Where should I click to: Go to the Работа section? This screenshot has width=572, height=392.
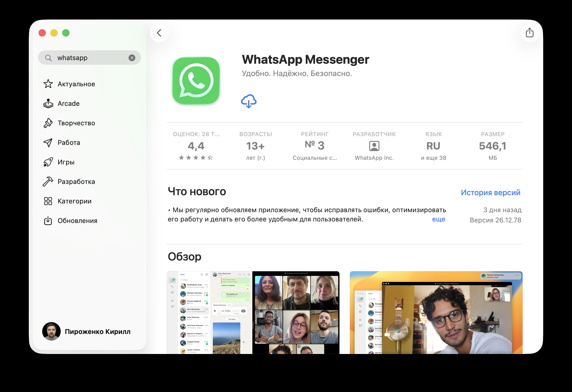(68, 143)
